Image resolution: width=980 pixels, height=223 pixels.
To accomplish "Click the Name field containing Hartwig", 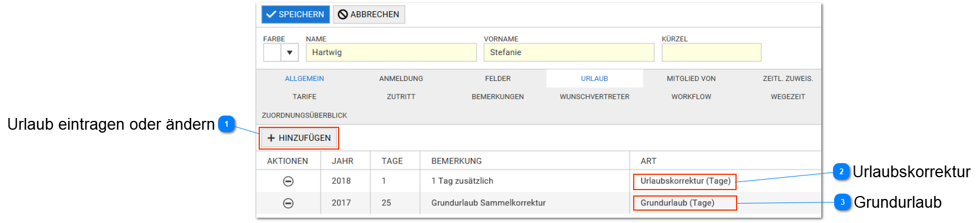I will tap(391, 52).
